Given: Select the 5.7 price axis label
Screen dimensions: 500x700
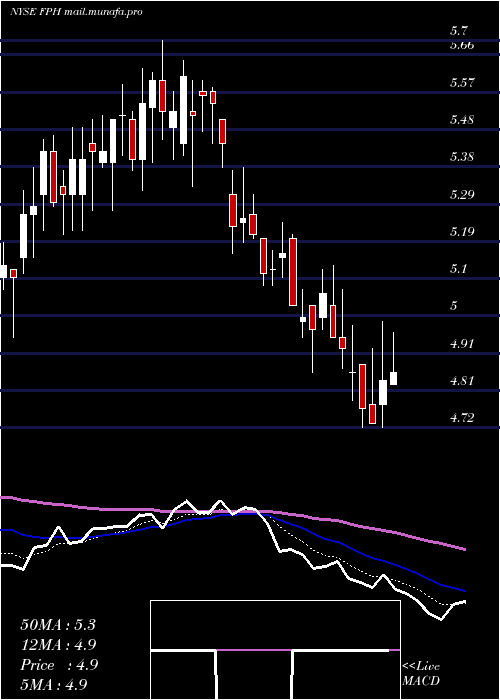Looking at the screenshot, I should click(x=459, y=31).
